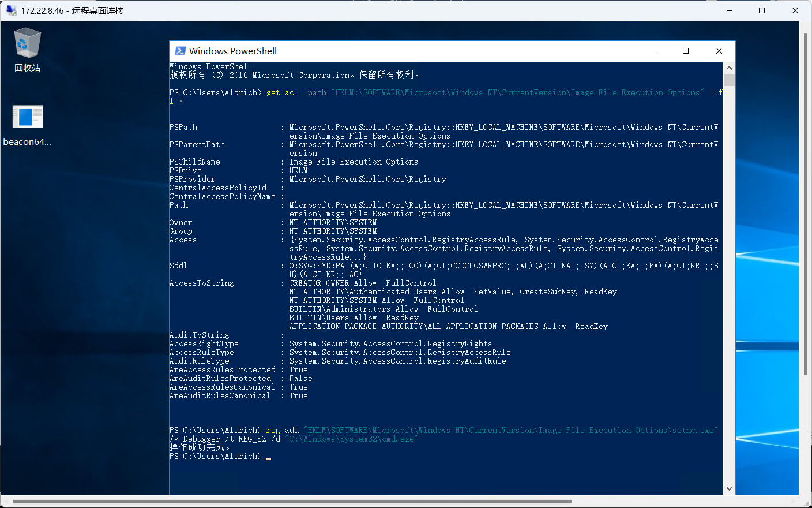
Task: Select the beacon64 file on the desktop
Action: click(x=27, y=125)
